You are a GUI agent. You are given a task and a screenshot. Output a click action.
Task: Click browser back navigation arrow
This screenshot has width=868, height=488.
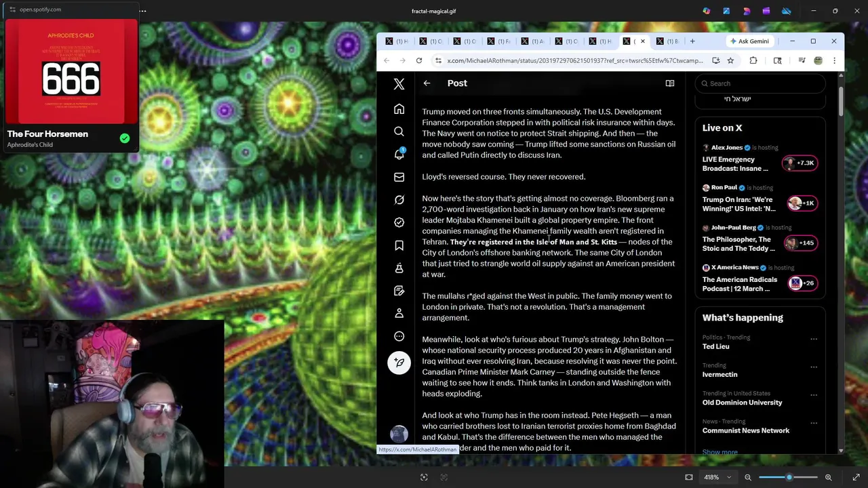pos(387,60)
